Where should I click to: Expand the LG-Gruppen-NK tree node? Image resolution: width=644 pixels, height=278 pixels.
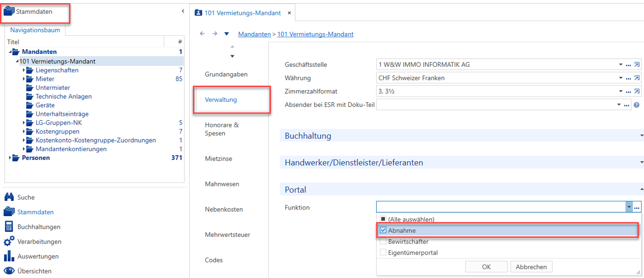[24, 123]
